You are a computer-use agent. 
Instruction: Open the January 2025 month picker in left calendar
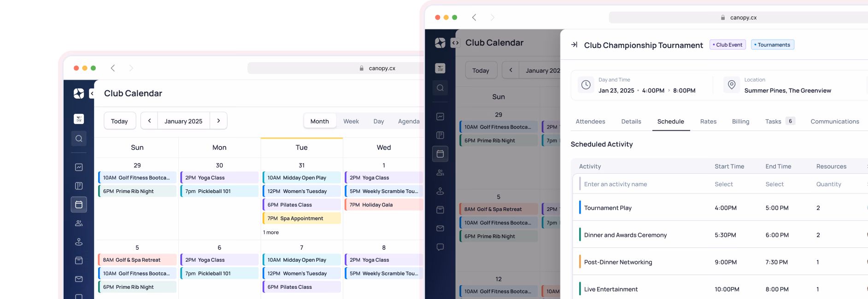point(183,121)
